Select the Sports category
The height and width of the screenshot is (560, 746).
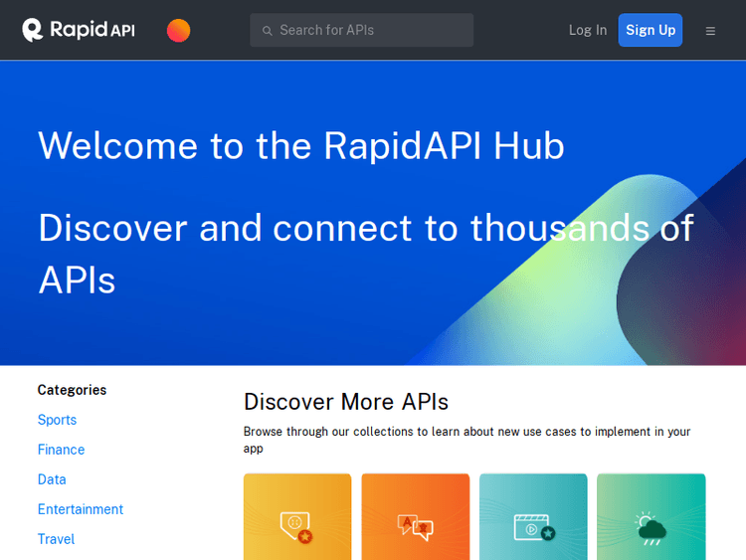57,420
